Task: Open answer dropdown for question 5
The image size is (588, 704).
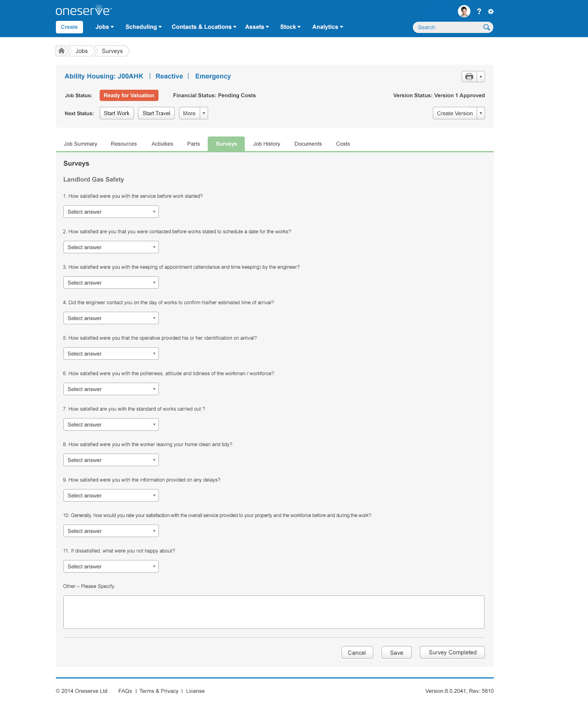Action: tap(111, 353)
